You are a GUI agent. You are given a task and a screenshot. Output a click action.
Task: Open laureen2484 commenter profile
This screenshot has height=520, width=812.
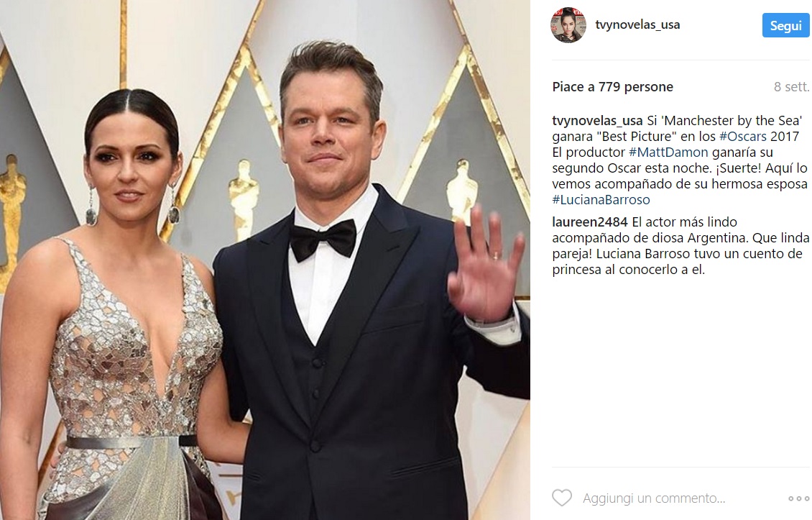click(590, 222)
